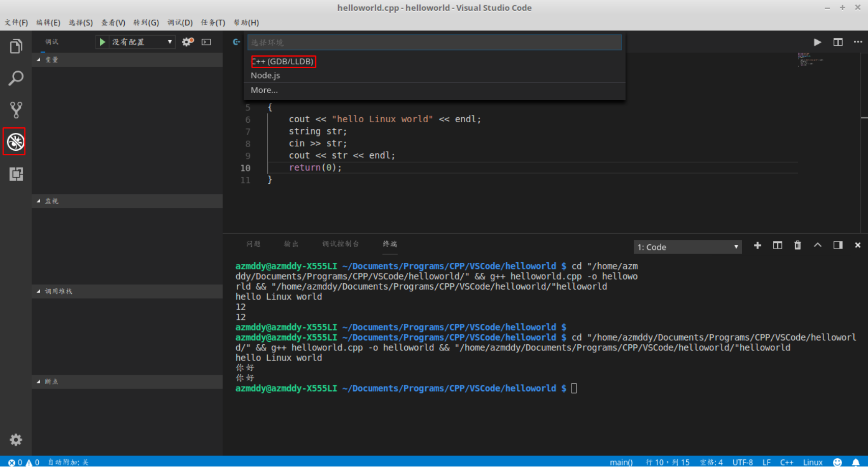868x467 pixels.
Task: Create a new terminal with plus icon
Action: tap(758, 245)
